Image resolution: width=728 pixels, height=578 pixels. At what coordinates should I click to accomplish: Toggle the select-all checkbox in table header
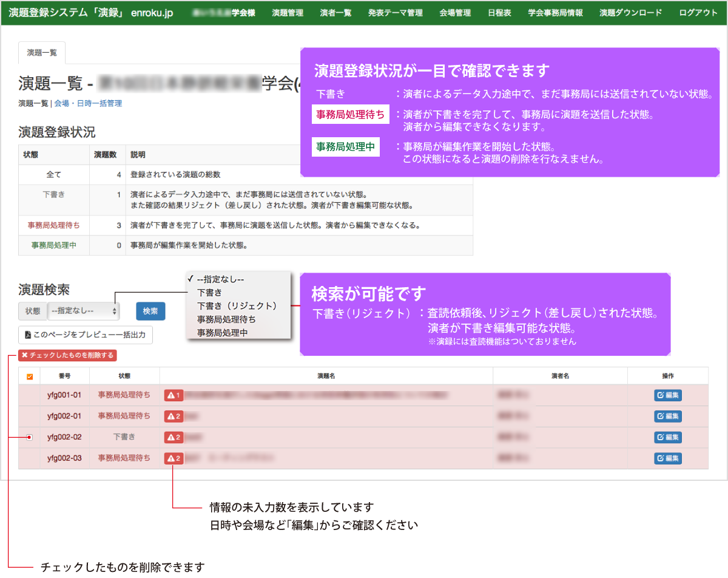[x=29, y=376]
